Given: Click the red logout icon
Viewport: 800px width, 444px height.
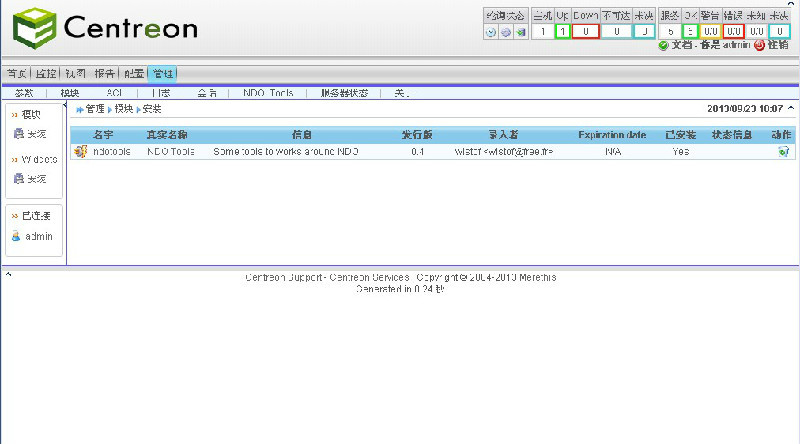Looking at the screenshot, I should pyautogui.click(x=759, y=45).
